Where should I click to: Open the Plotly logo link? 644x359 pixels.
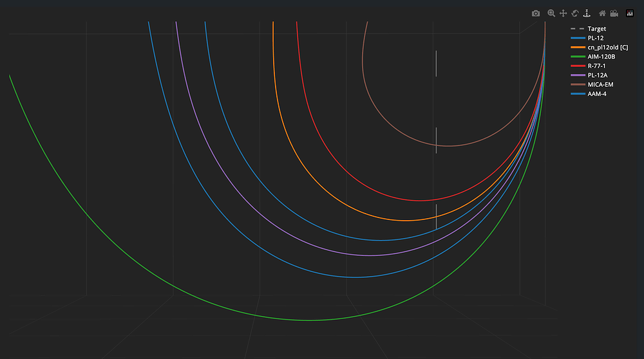pyautogui.click(x=630, y=14)
